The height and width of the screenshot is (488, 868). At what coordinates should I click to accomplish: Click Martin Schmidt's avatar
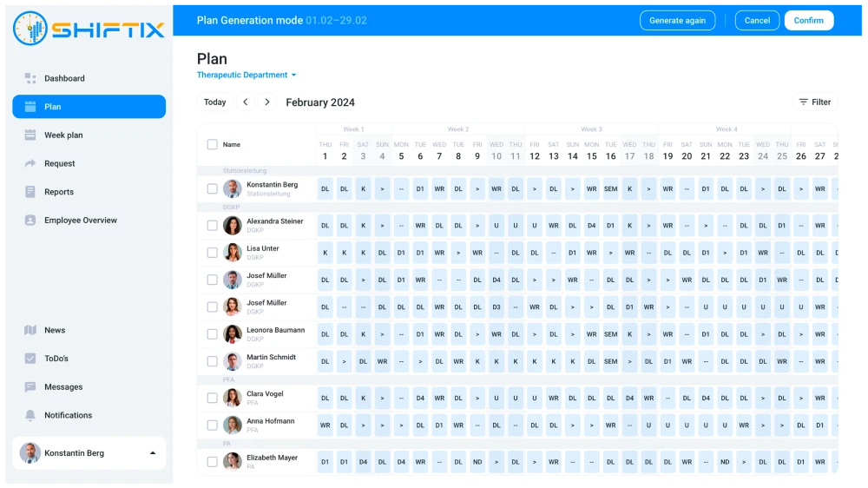[x=233, y=361]
